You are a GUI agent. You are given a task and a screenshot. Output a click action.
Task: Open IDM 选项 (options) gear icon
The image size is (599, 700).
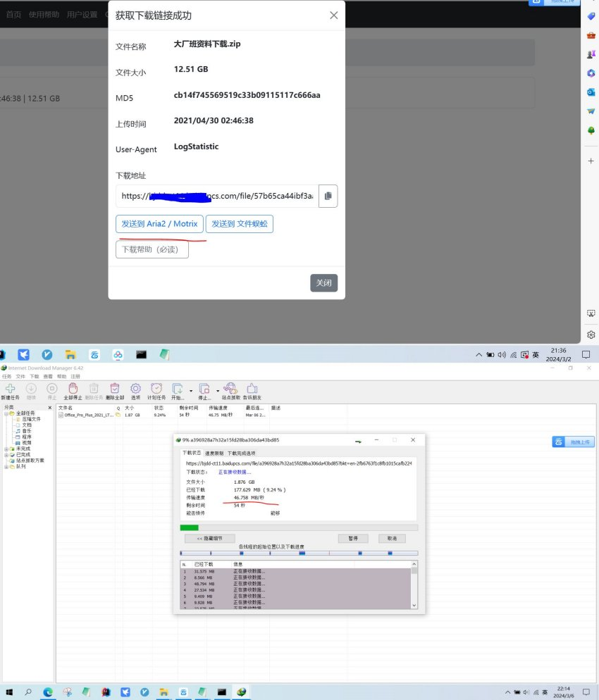[x=135, y=389]
